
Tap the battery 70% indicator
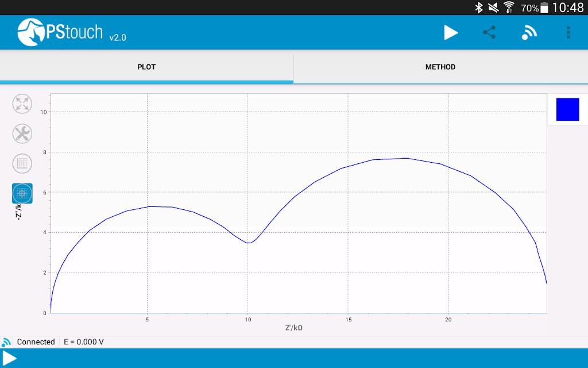(x=535, y=8)
